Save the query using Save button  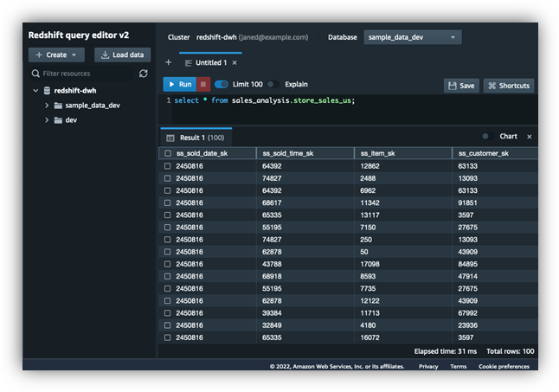point(461,86)
